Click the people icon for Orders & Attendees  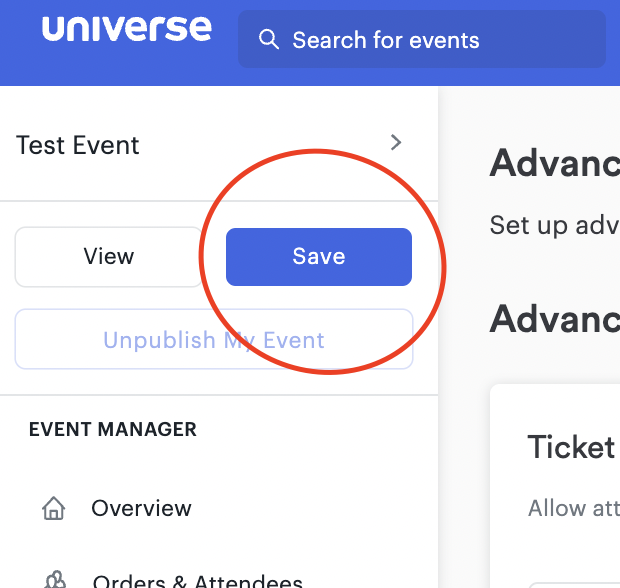click(x=55, y=580)
